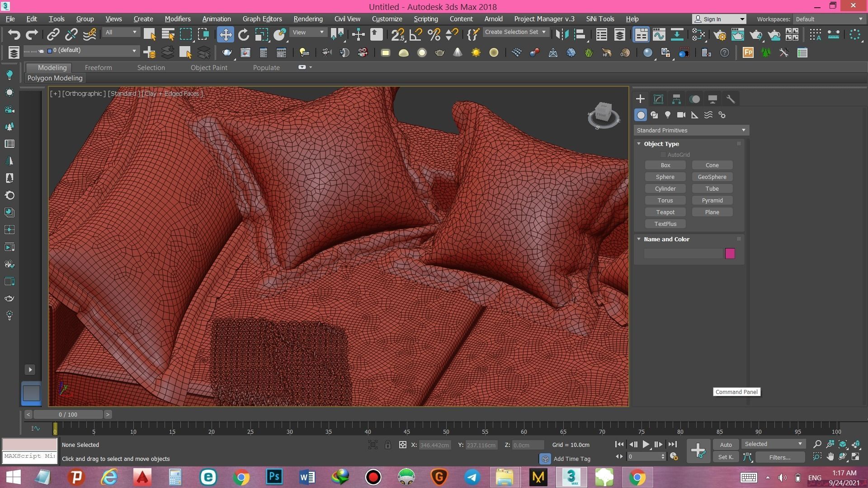Open the selection filter All dropdown
868x488 pixels.
(x=121, y=33)
